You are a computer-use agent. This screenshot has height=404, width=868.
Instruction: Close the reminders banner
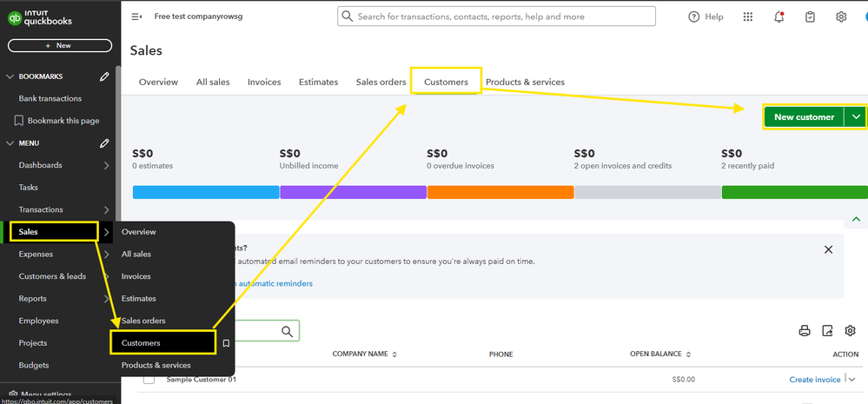(x=828, y=249)
